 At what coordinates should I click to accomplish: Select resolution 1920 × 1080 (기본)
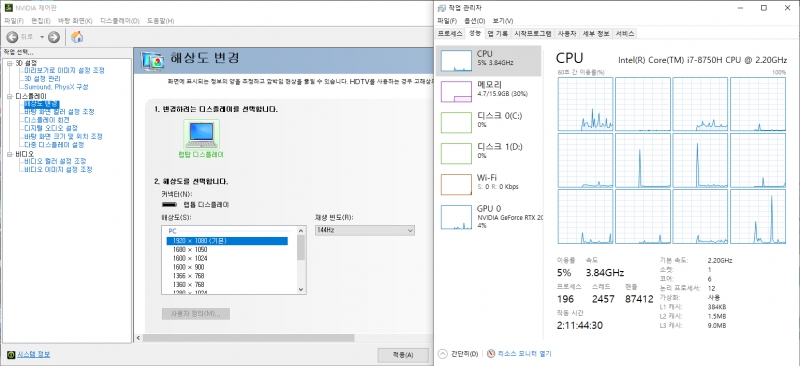tap(227, 241)
